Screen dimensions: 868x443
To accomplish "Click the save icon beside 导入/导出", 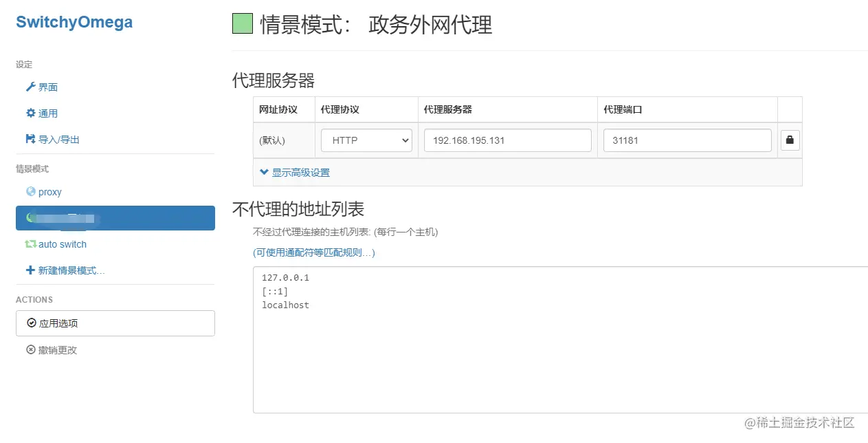I will 30,139.
